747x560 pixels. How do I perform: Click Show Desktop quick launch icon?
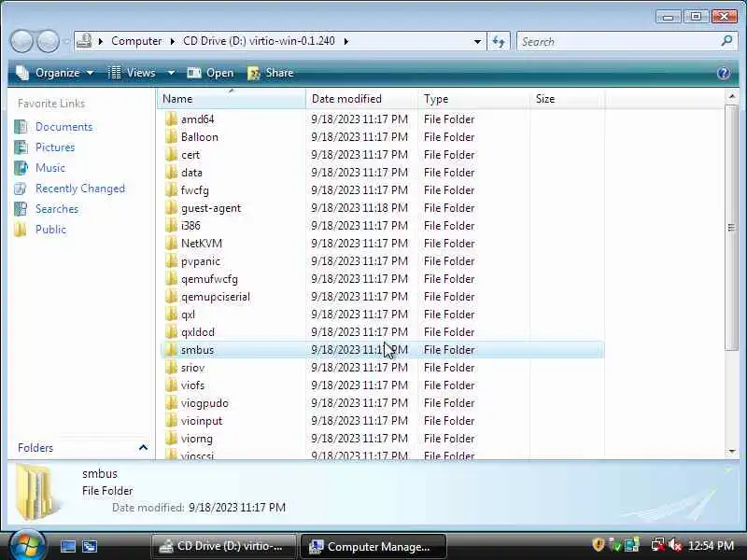[x=67, y=546]
